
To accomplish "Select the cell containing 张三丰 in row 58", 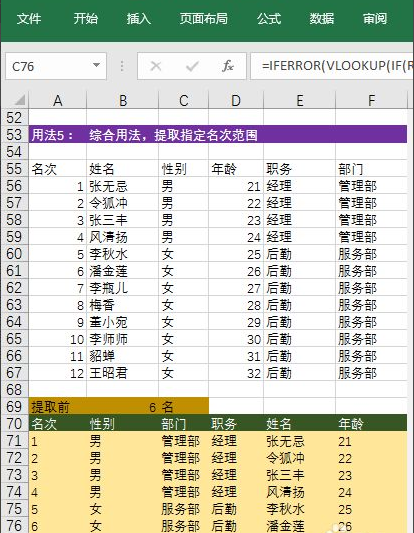I will (x=122, y=220).
